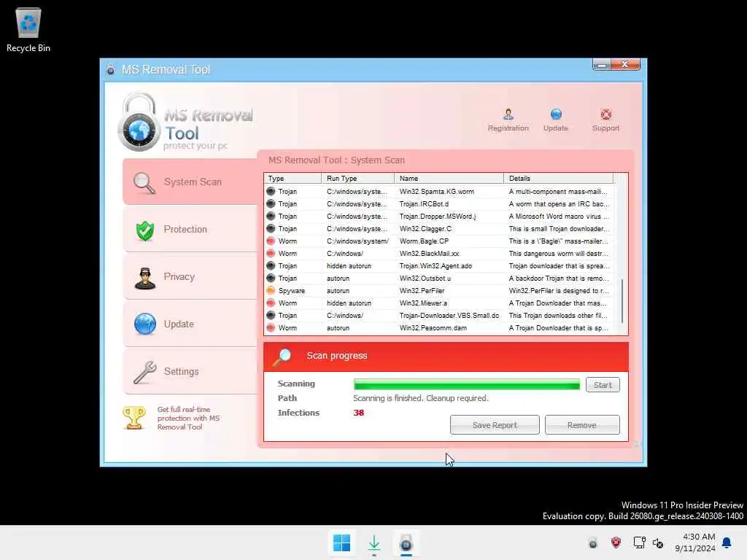
Task: Select the Win32.Miewer.a row
Action: coord(438,303)
